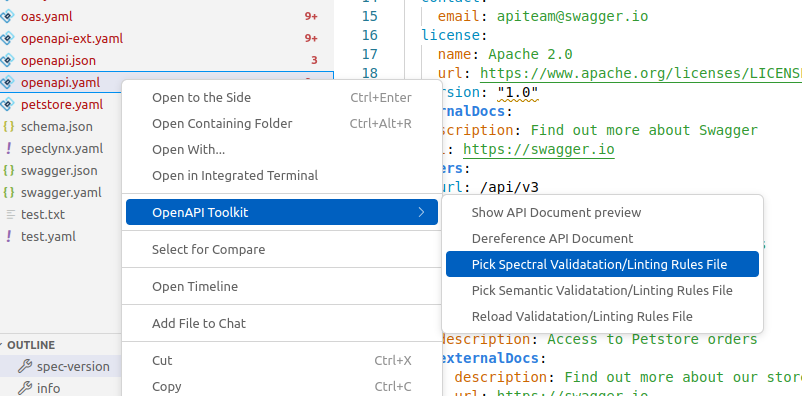
Task: Click the swagger.yaml braces icon
Action: tap(8, 193)
